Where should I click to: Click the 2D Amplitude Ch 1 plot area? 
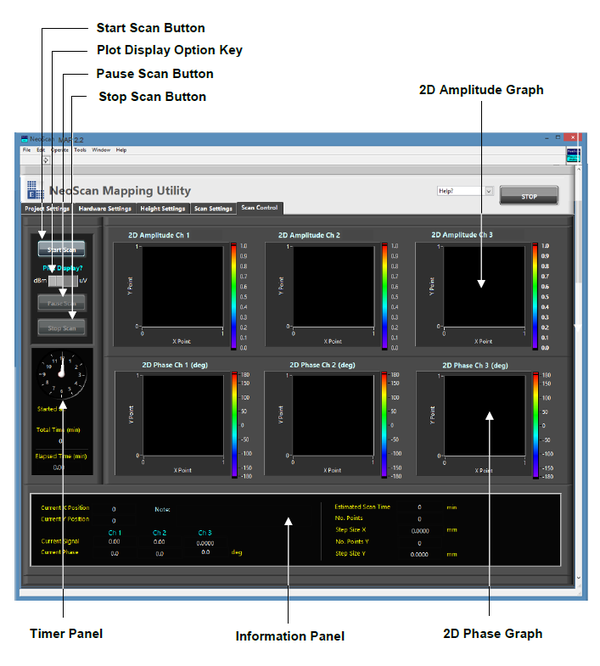point(182,287)
